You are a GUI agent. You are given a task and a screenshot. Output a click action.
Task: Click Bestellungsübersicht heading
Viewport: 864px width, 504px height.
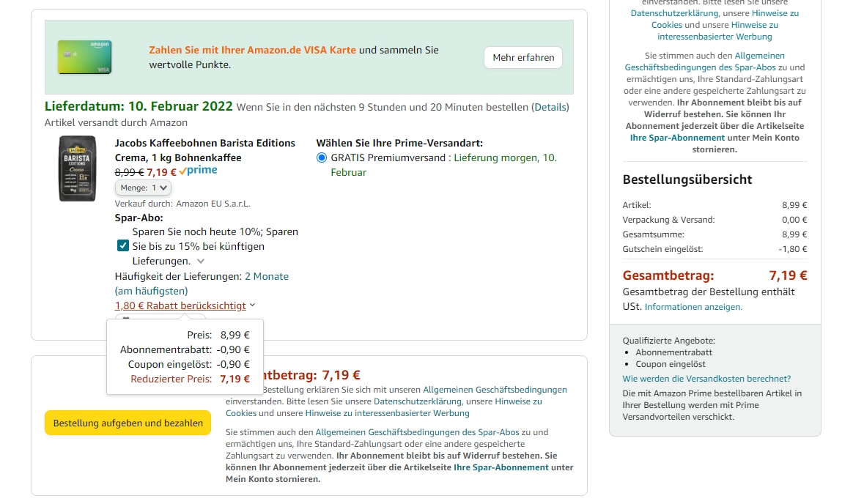click(687, 179)
